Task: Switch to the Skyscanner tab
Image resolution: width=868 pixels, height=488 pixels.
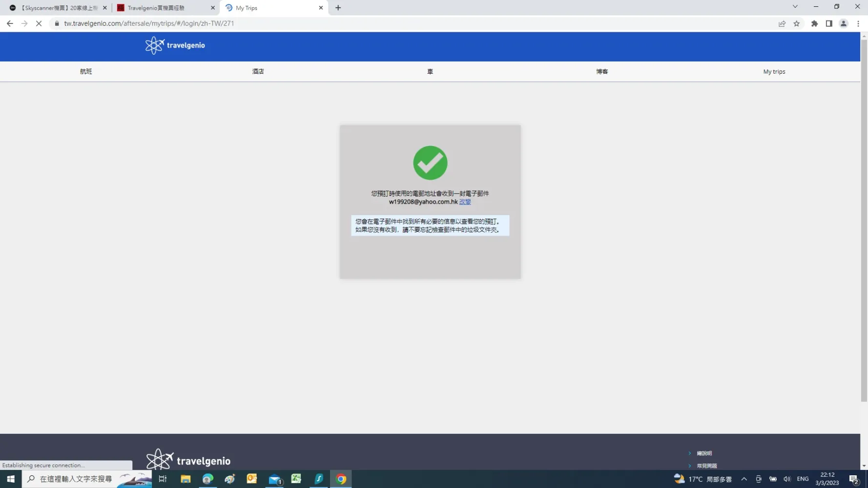Action: click(58, 8)
